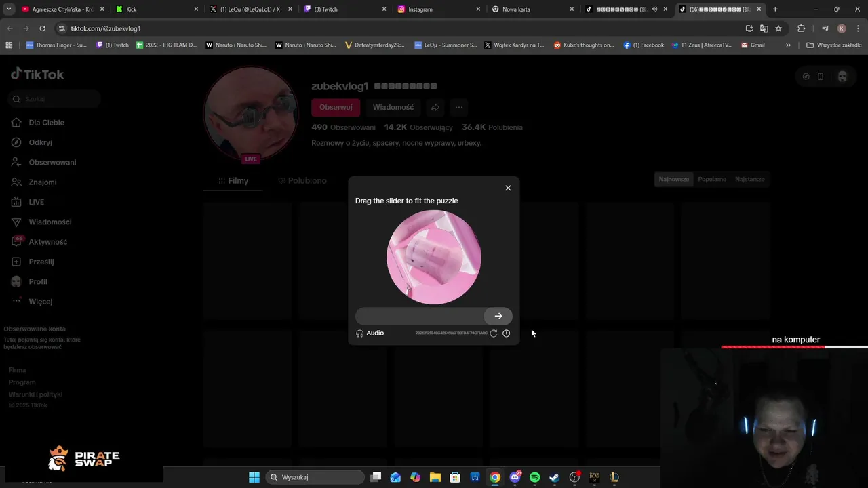This screenshot has width=868, height=488.
Task: Click the 490 Obserwowani following count
Action: [343, 127]
